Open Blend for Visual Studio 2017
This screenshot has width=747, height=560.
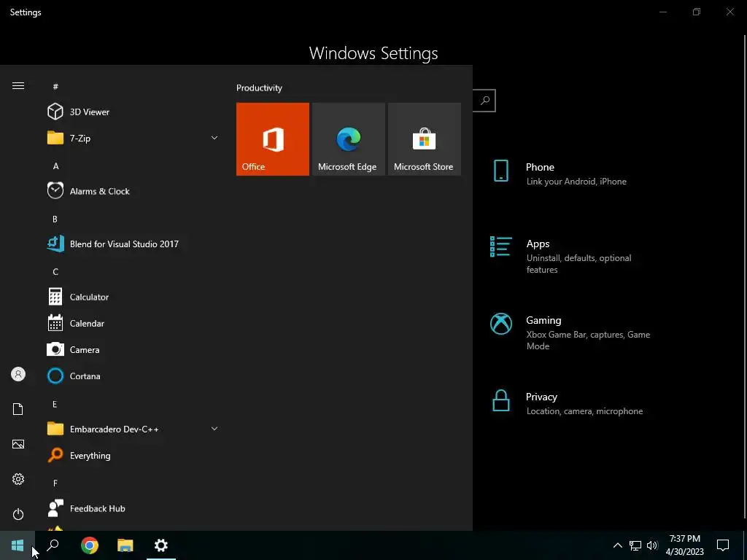tap(133, 244)
